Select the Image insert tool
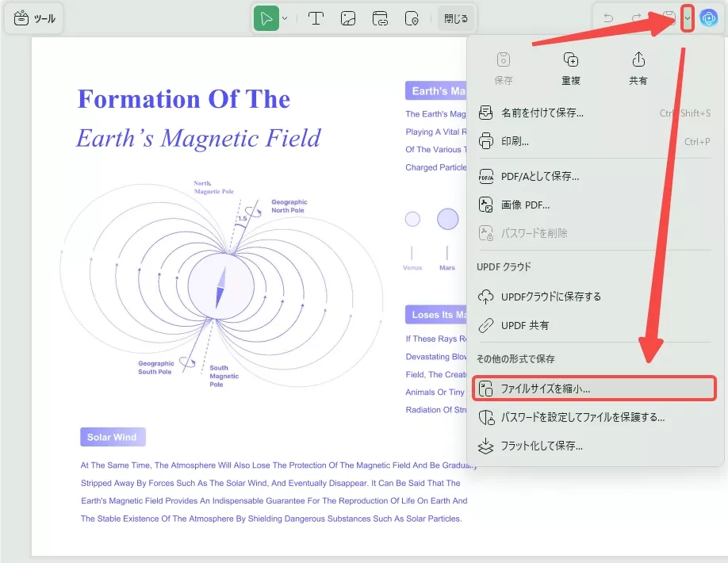The image size is (728, 563). (348, 18)
